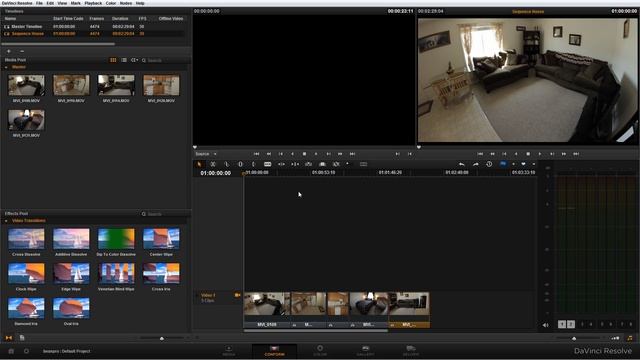
Task: Open the Help menu
Action: [140, 3]
